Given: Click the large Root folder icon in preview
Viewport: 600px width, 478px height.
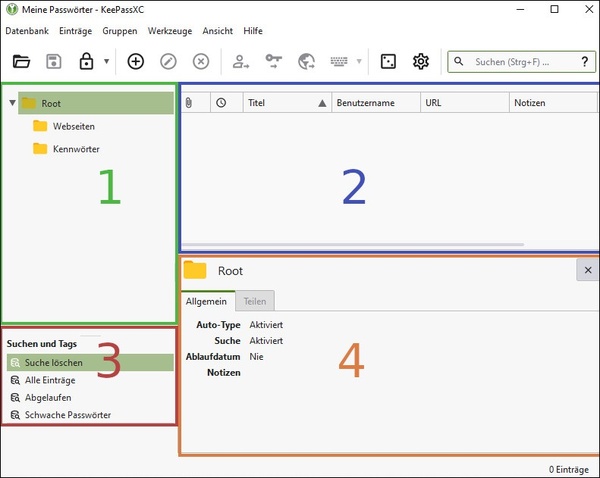Looking at the screenshot, I should pyautogui.click(x=195, y=270).
